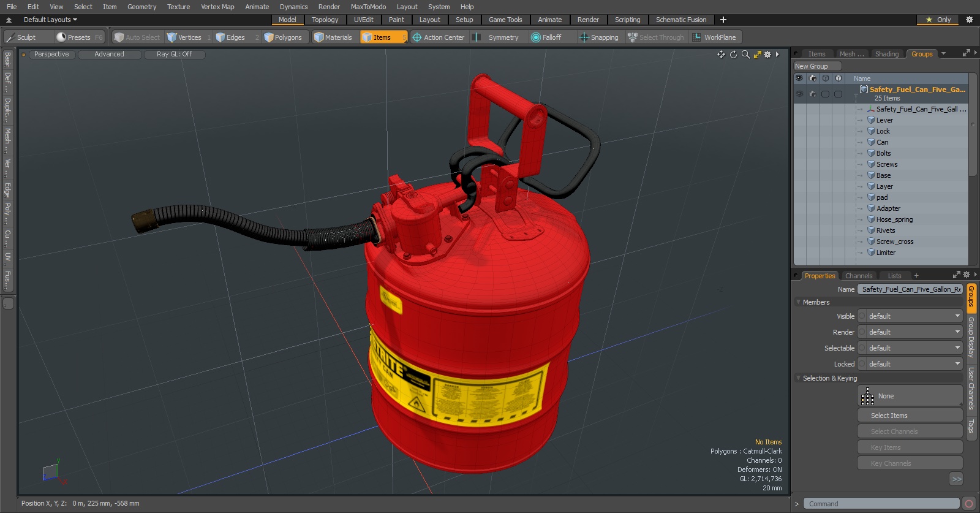Select Screw_cross item in list
Screen dimensions: 980x513
[x=894, y=241]
